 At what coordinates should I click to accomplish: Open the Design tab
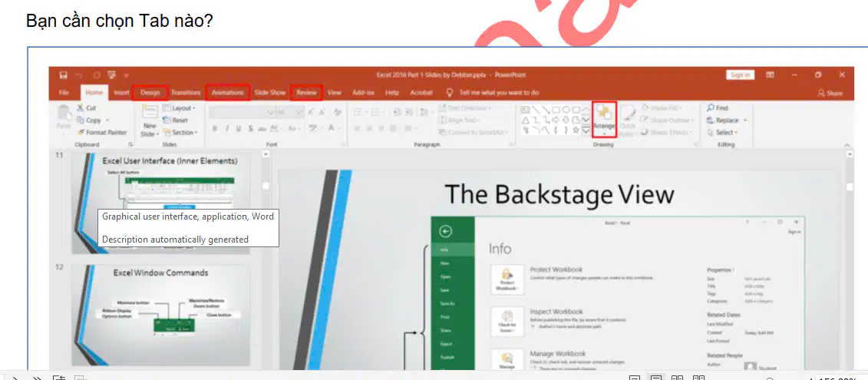(150, 93)
